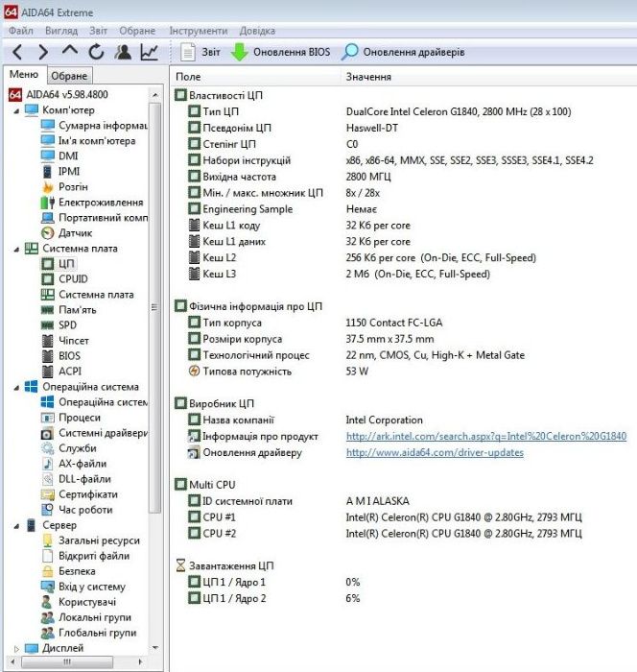Select the SPD tree item

click(x=59, y=325)
